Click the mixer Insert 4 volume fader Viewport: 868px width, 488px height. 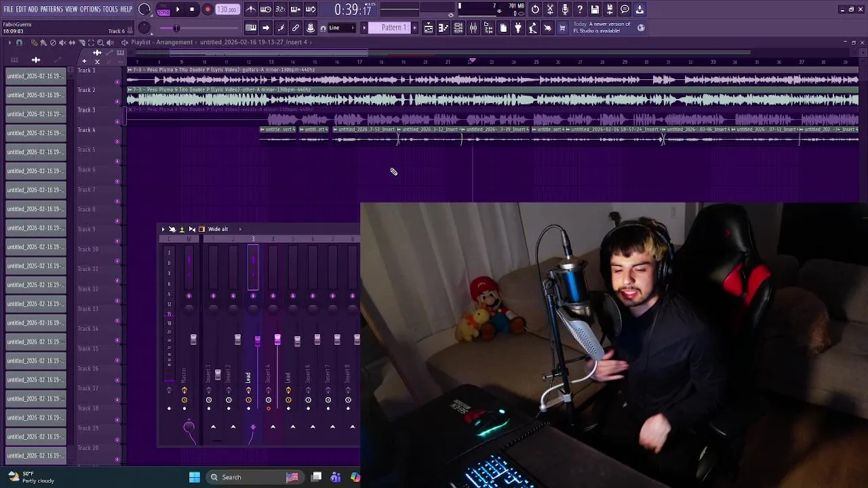click(x=277, y=339)
